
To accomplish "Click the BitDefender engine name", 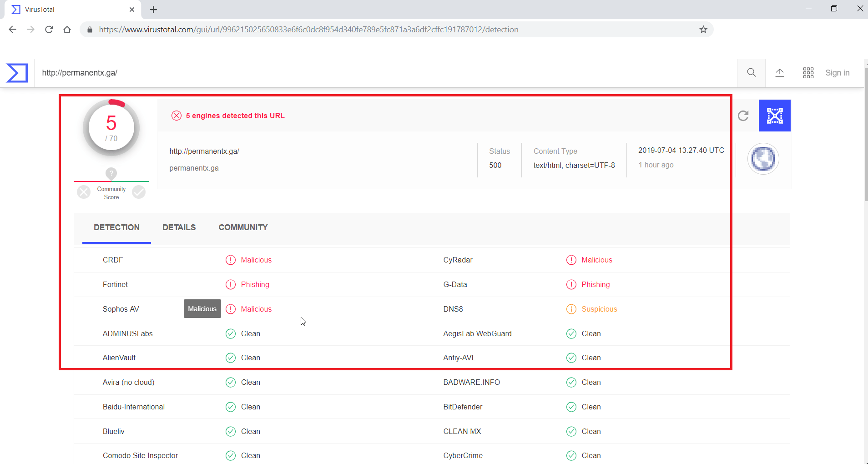I will 463,407.
